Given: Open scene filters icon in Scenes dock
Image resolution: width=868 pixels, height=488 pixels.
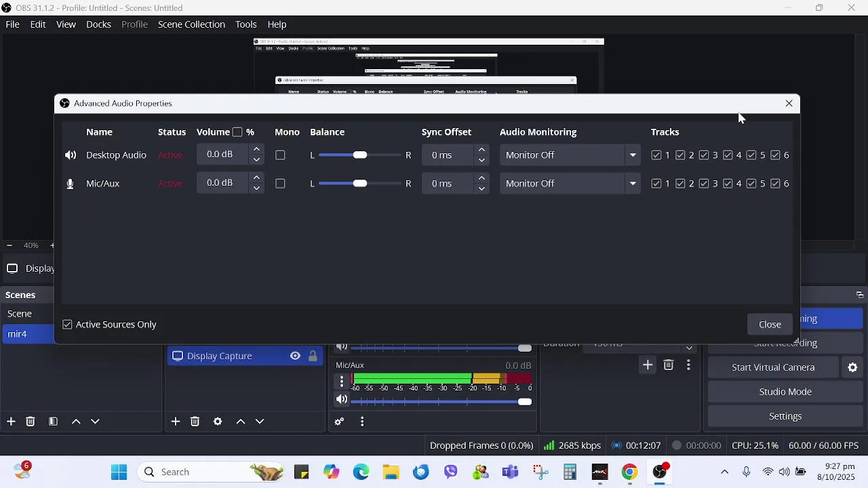Looking at the screenshot, I should (53, 422).
